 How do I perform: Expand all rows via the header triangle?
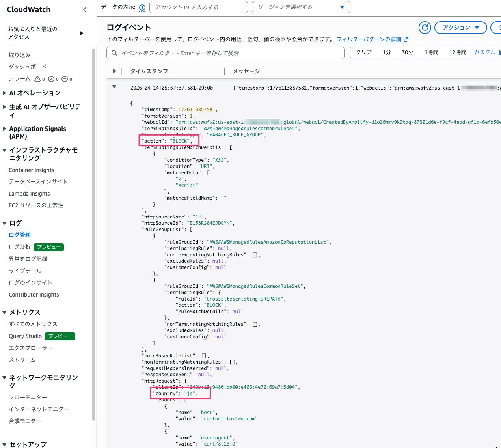click(x=114, y=71)
